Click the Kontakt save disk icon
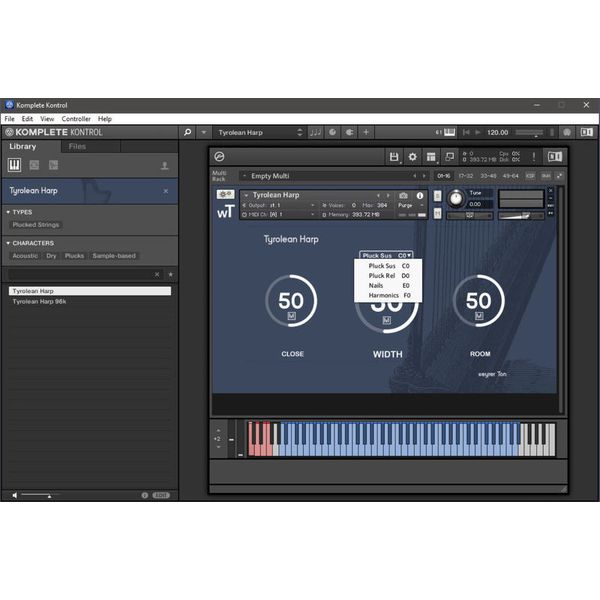Image resolution: width=600 pixels, height=600 pixels. (x=394, y=157)
